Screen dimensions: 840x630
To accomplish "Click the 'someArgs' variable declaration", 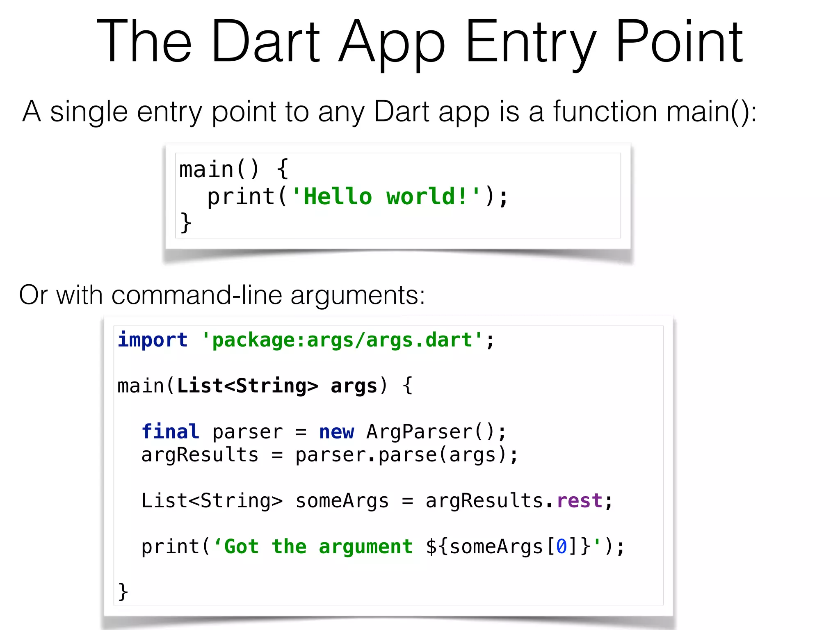I will (x=342, y=501).
